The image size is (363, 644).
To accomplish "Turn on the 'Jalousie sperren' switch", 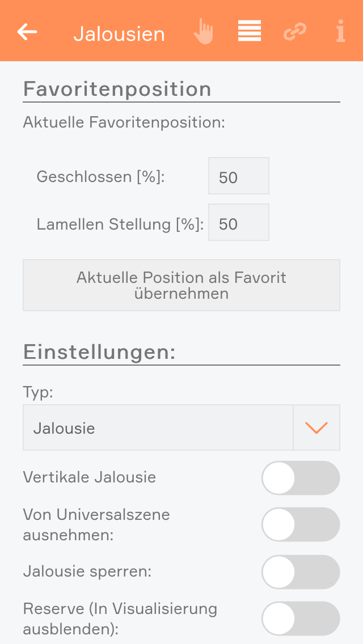I will [x=300, y=572].
